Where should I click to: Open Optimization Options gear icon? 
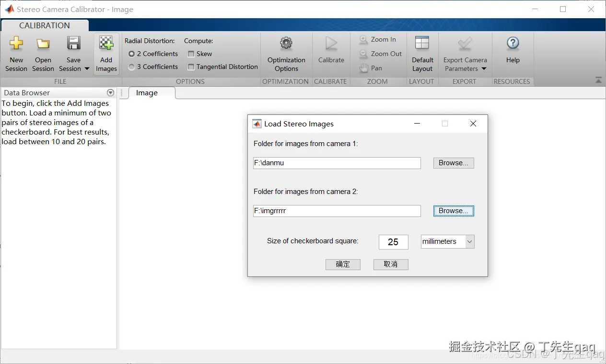pos(286,44)
